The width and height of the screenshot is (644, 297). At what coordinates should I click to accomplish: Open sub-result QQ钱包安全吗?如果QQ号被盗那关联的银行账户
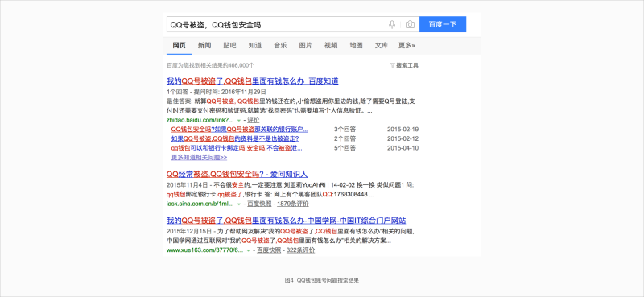[240, 130]
